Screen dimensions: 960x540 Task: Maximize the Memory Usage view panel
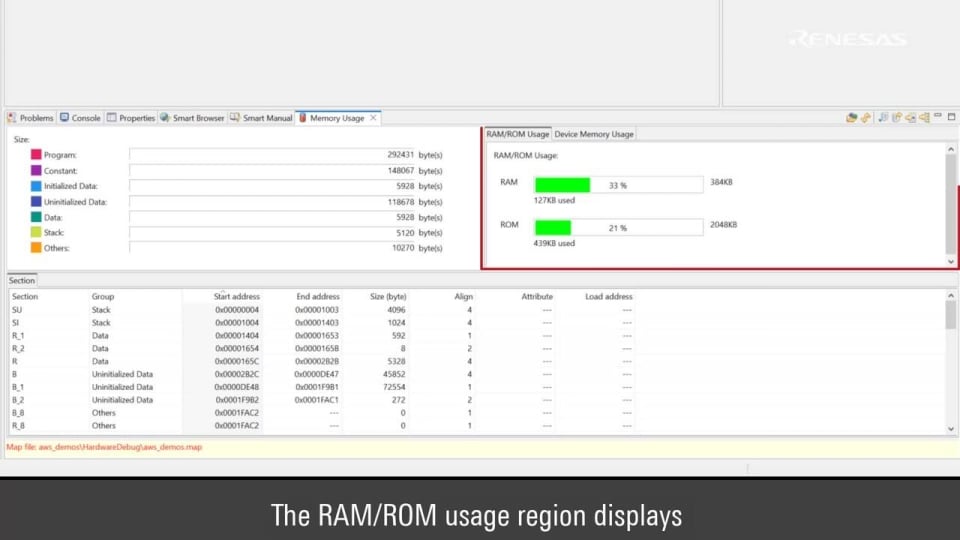pyautogui.click(x=950, y=118)
